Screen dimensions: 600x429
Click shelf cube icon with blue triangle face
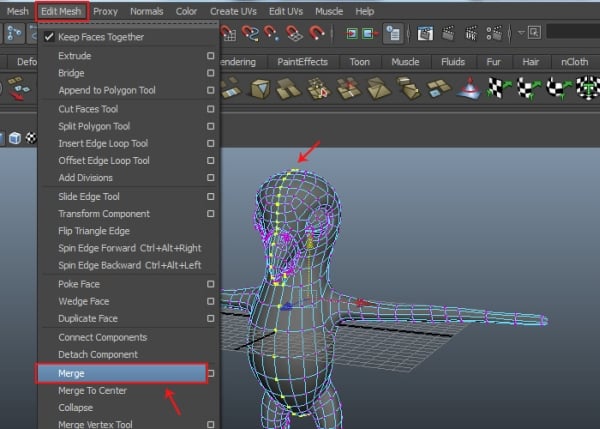click(x=261, y=88)
